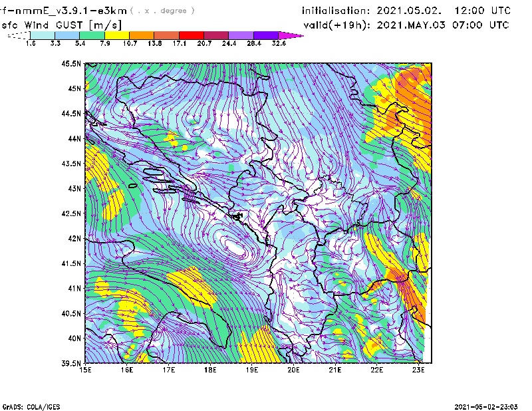Click the '17E' longitude label
This screenshot has width=532, height=411.
(x=169, y=370)
